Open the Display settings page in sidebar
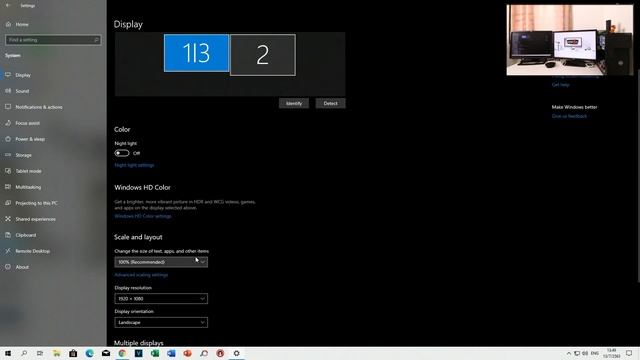The width and height of the screenshot is (640, 360). tap(23, 75)
